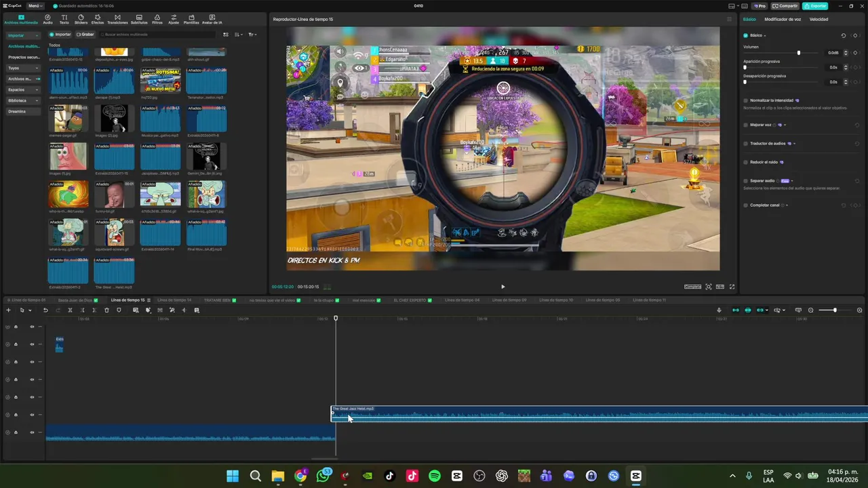Undo last action in timeline toolbar
This screenshot has width=868, height=488.
click(x=45, y=310)
